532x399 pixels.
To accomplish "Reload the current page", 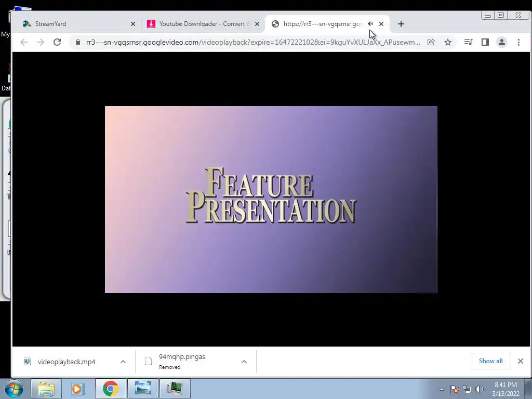I will tap(57, 42).
